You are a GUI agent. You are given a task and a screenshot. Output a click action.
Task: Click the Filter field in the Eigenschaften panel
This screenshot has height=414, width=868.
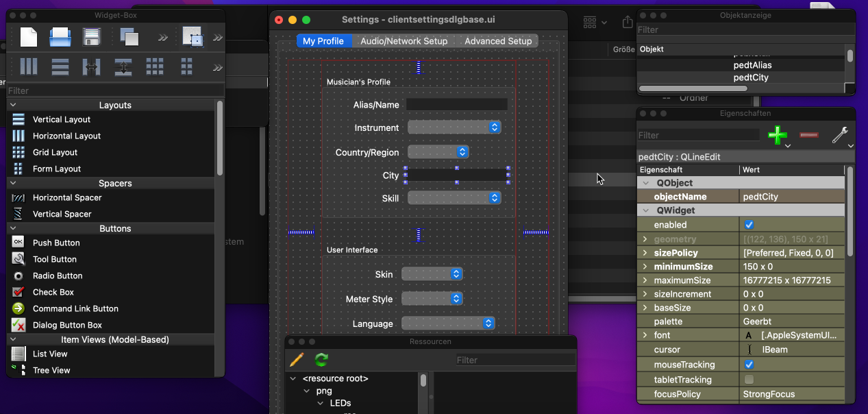699,134
